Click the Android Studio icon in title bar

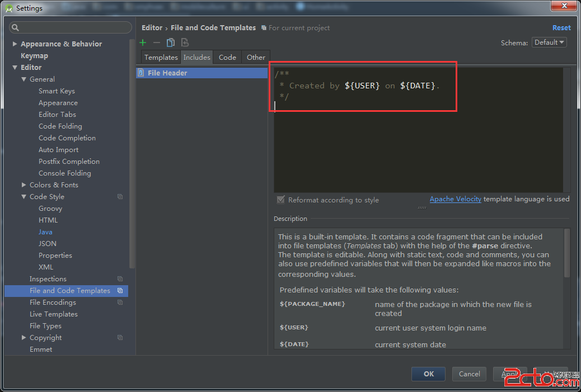[x=9, y=8]
